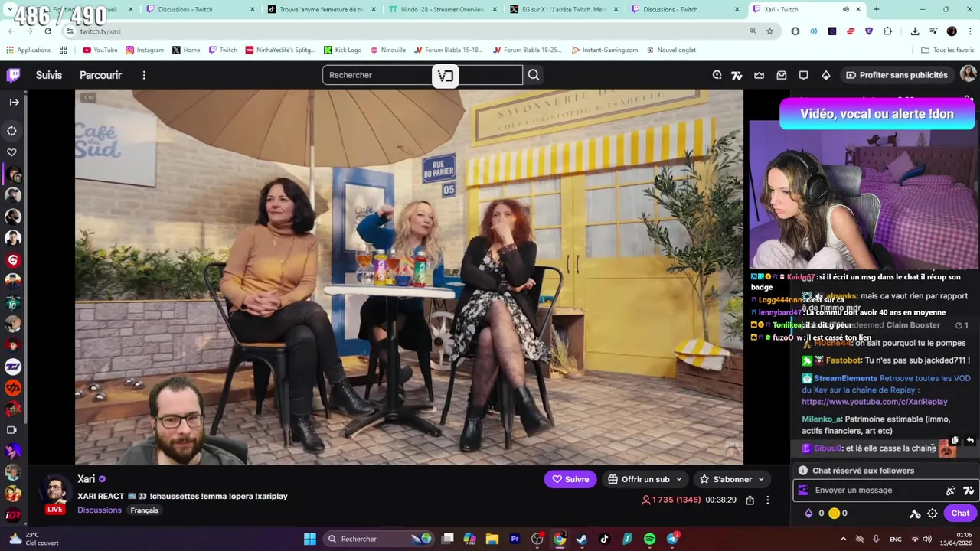Click Offrir un sub gift button
This screenshot has width=980, height=551.
click(x=645, y=479)
